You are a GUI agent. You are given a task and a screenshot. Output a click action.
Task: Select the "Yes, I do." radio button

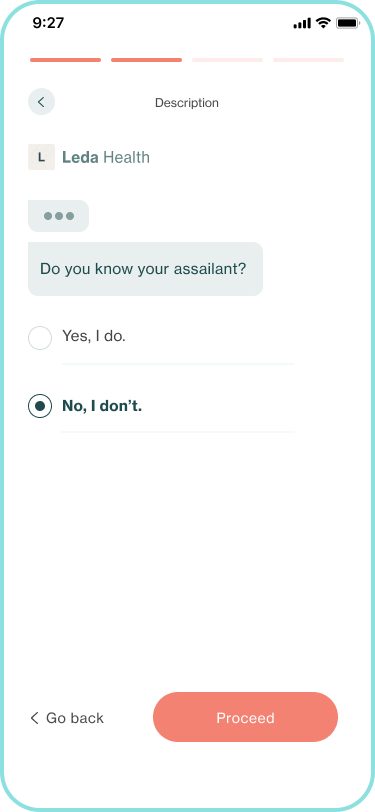pyautogui.click(x=40, y=338)
